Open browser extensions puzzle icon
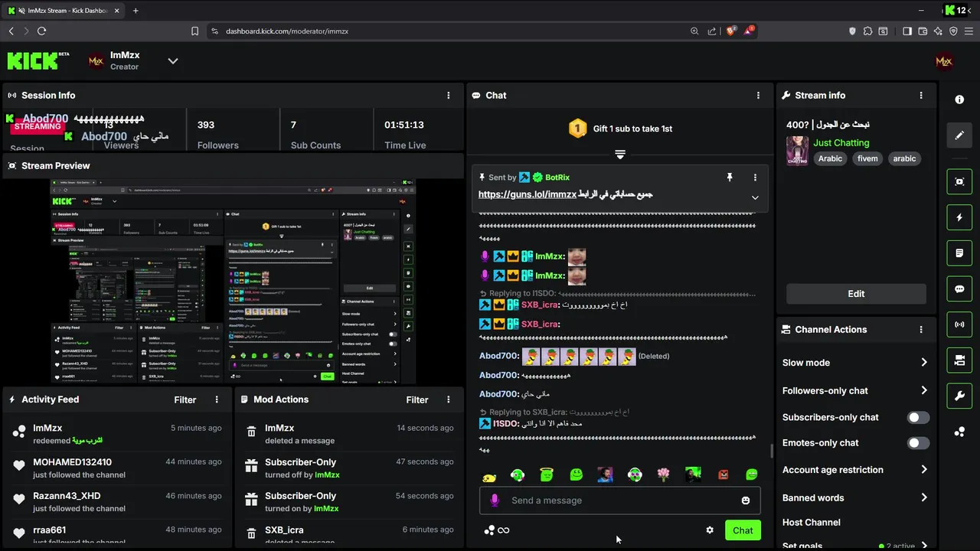The height and width of the screenshot is (551, 980). point(867,31)
